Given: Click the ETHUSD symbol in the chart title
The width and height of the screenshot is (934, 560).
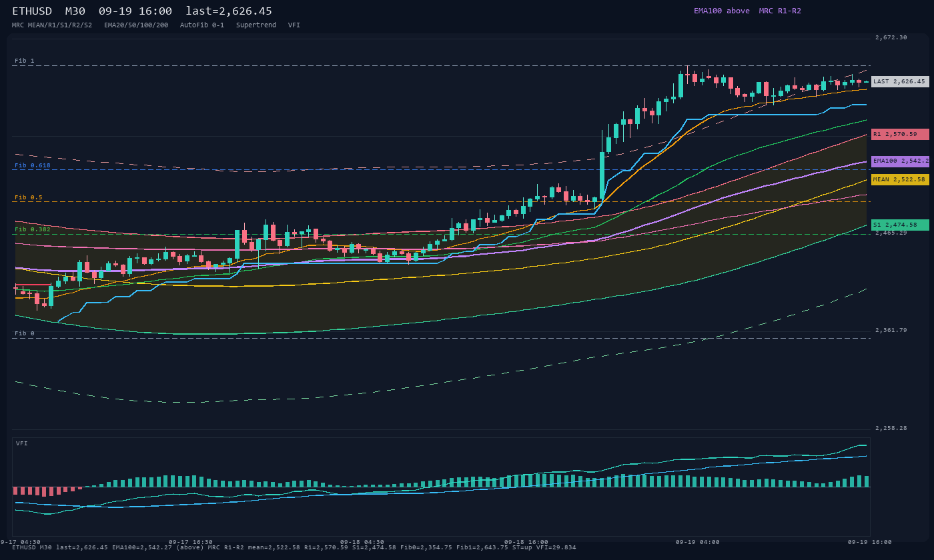Looking at the screenshot, I should [32, 11].
